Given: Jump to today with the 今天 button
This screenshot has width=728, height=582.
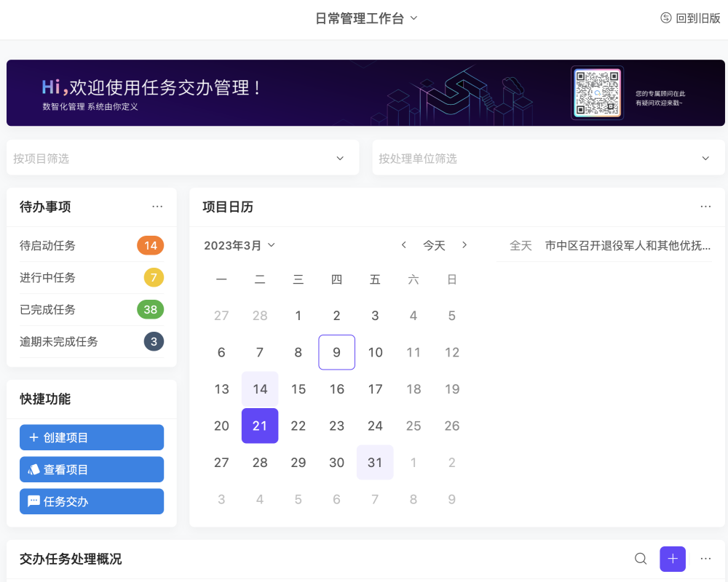Looking at the screenshot, I should click(x=435, y=245).
